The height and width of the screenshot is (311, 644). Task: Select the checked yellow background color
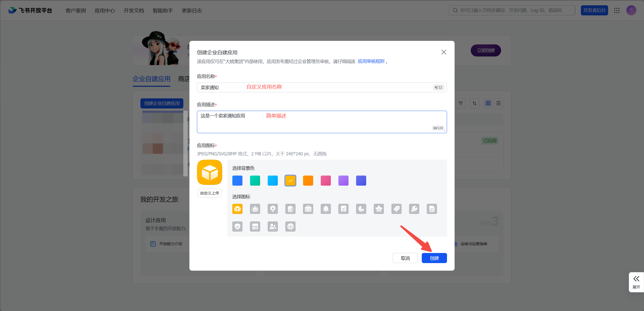290,181
